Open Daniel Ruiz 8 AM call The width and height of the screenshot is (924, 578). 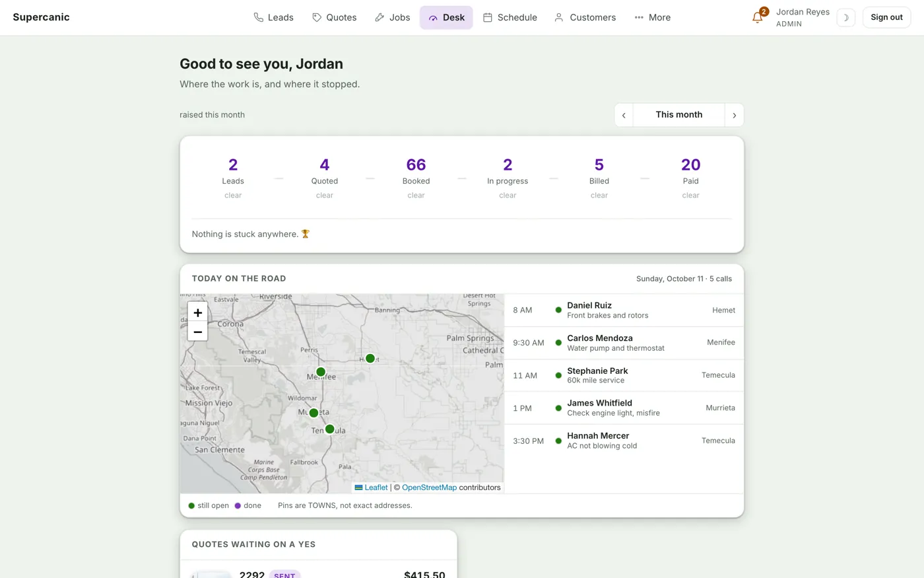624,310
